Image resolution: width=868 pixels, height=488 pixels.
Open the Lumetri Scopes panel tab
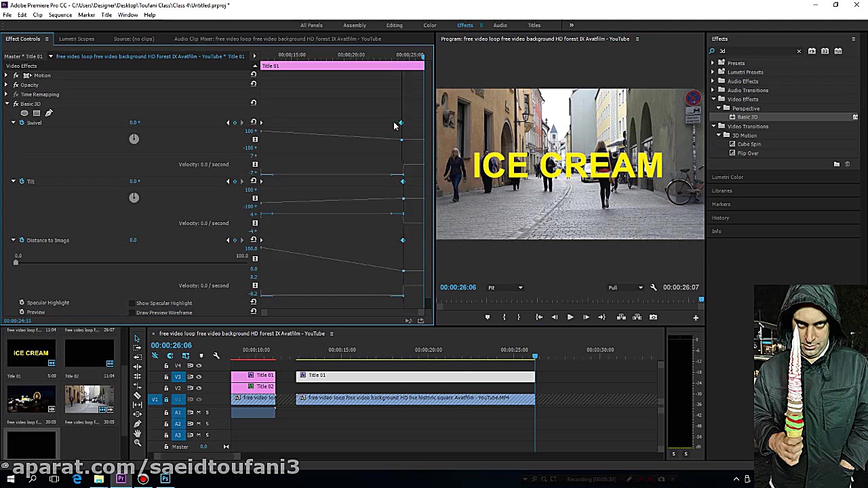77,39
